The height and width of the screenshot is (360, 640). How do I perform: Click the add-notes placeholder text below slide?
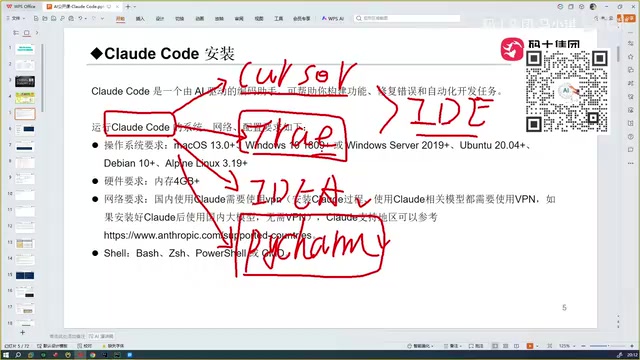click(x=67, y=336)
